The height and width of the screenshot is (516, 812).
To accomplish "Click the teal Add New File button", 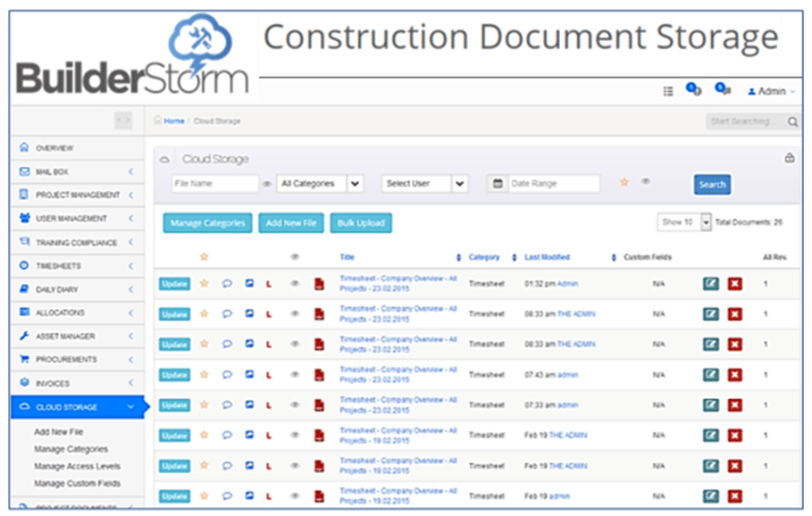I will [291, 223].
